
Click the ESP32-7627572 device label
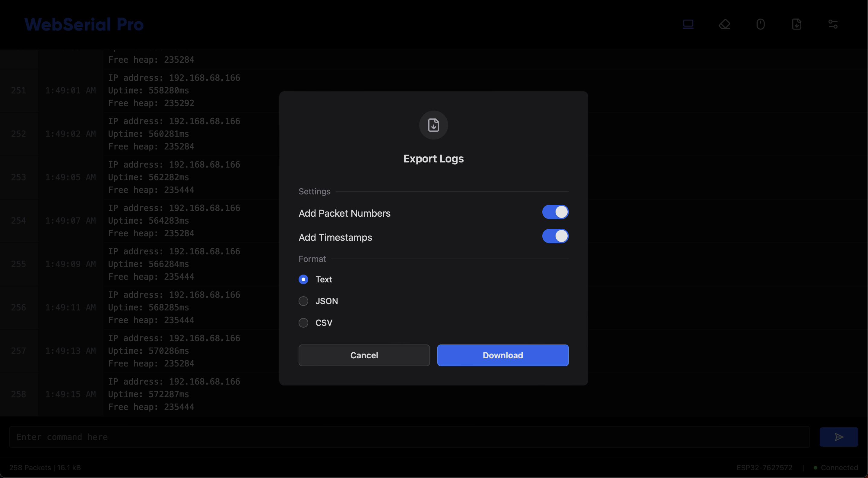tap(765, 467)
